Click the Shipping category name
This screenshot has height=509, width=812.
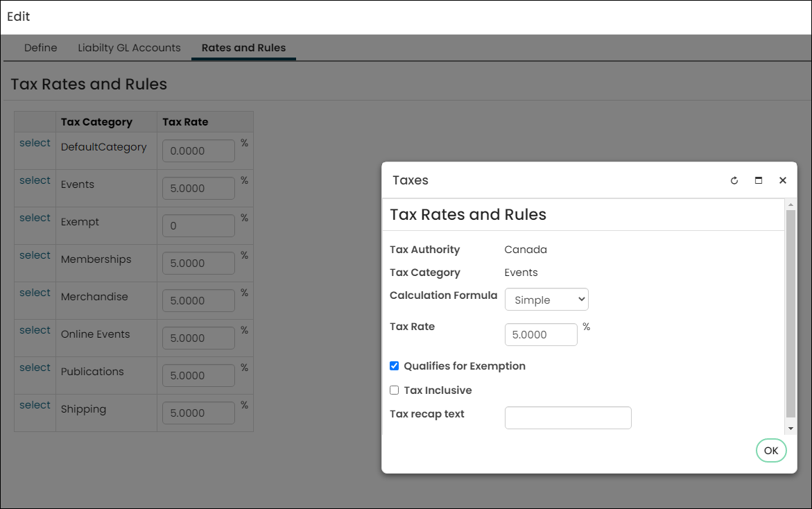pos(83,409)
